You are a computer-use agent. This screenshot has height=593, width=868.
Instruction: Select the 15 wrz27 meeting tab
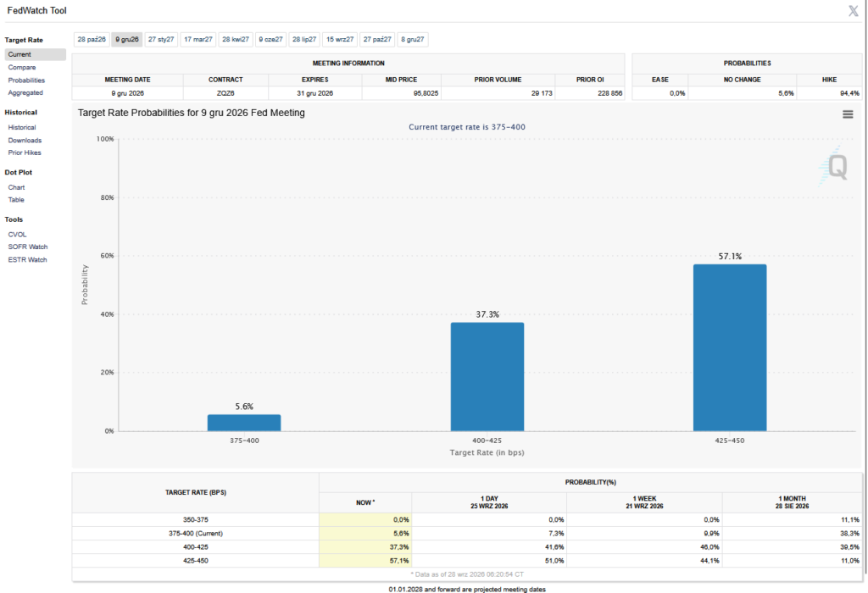[340, 39]
